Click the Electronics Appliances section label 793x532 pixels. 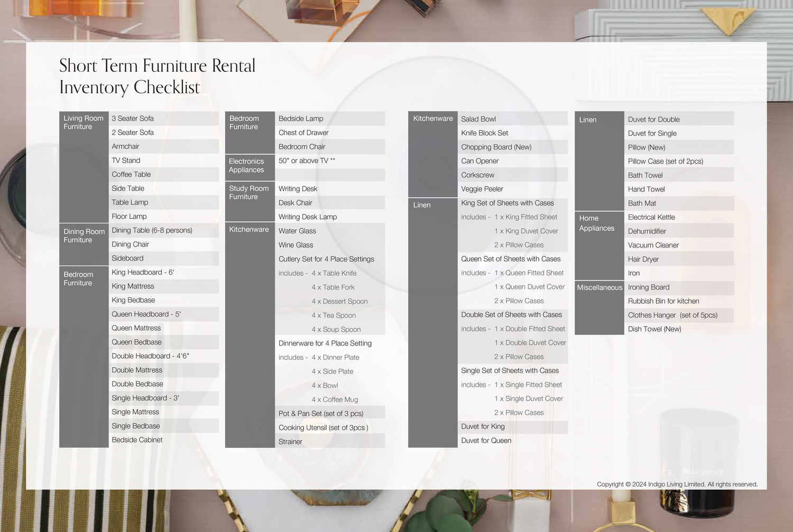point(246,165)
